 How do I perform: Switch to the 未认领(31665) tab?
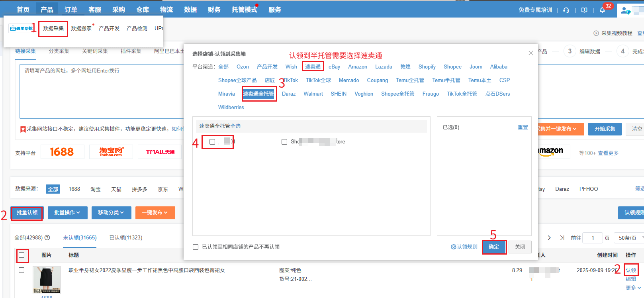click(80, 238)
